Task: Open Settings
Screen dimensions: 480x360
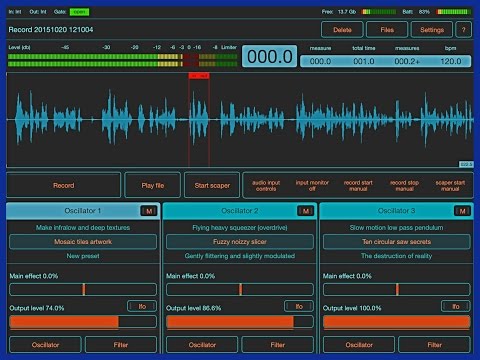Action: point(432,30)
